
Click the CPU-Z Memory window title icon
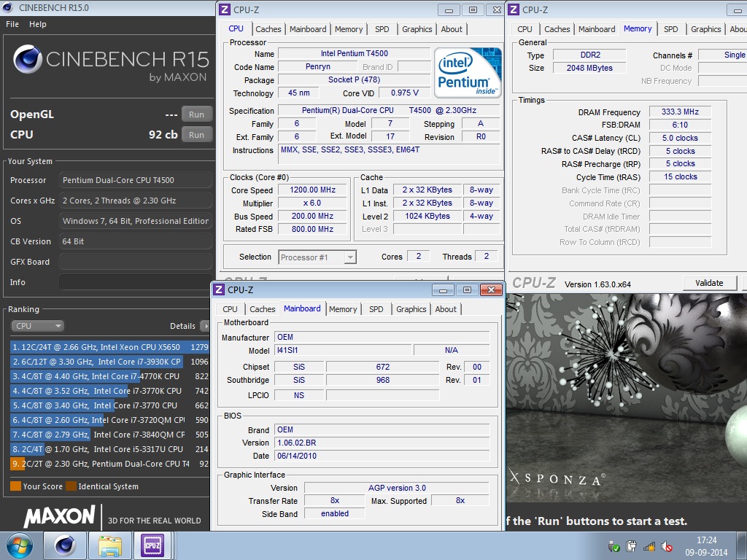(514, 9)
